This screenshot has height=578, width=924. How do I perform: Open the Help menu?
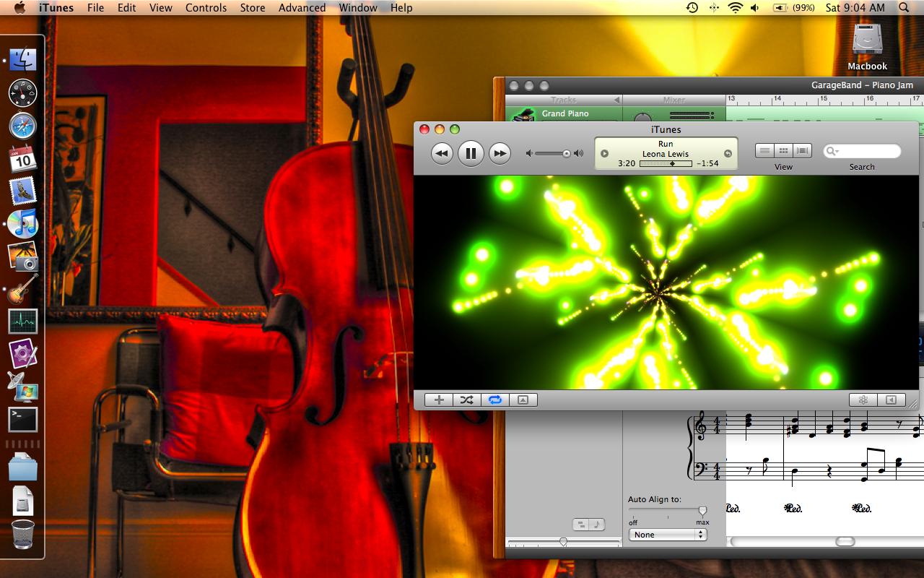coord(401,8)
